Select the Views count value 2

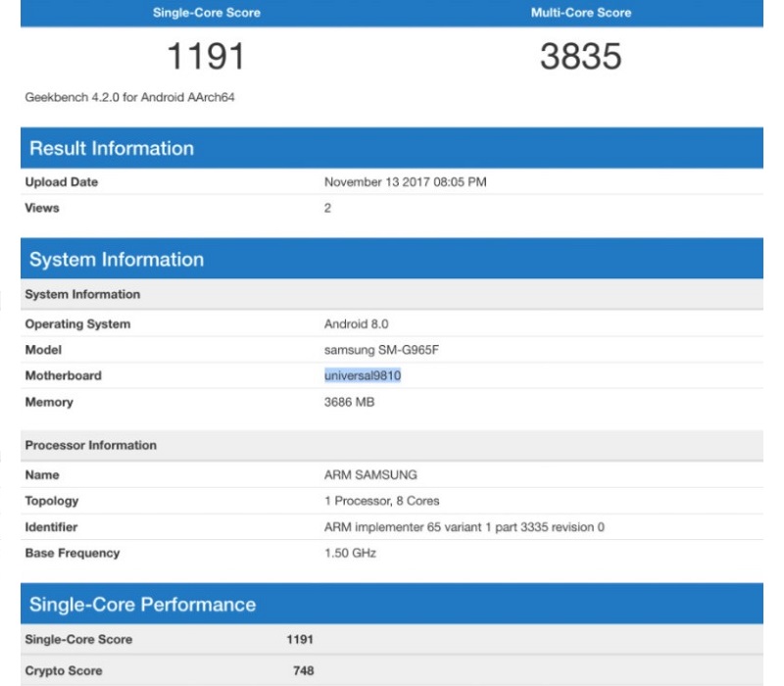coord(327,208)
